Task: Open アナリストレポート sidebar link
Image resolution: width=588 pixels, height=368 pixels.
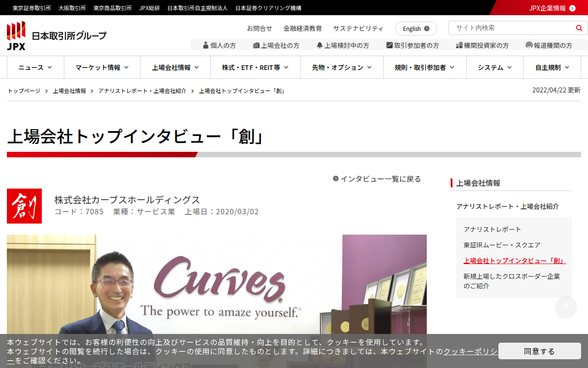Action: [492, 230]
